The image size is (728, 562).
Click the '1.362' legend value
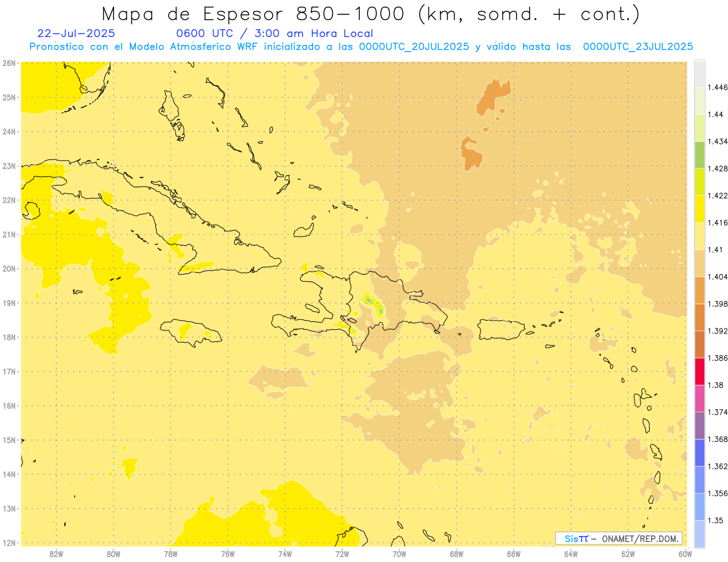coord(718,466)
